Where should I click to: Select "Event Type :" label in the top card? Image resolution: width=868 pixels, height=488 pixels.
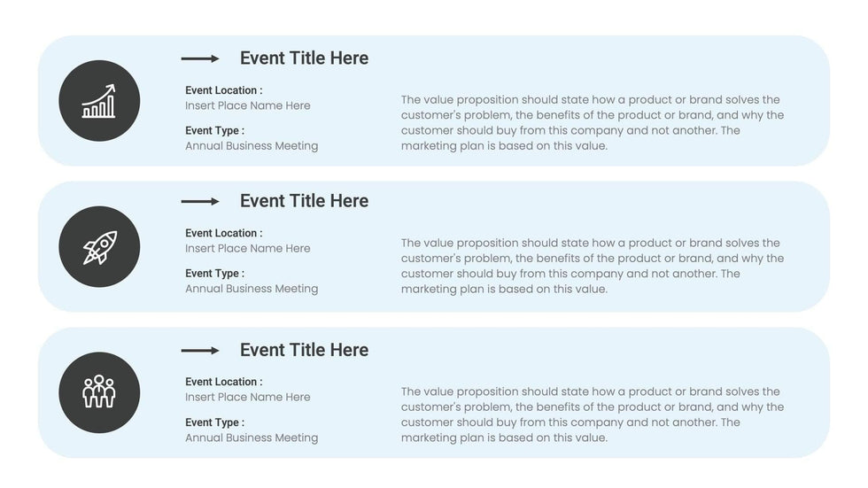pyautogui.click(x=214, y=131)
